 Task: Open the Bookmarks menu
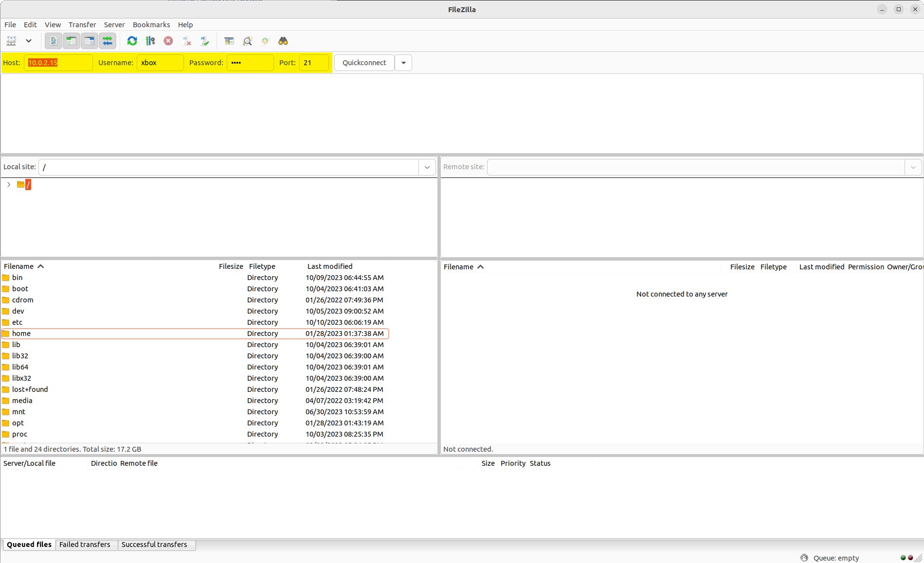click(x=151, y=25)
